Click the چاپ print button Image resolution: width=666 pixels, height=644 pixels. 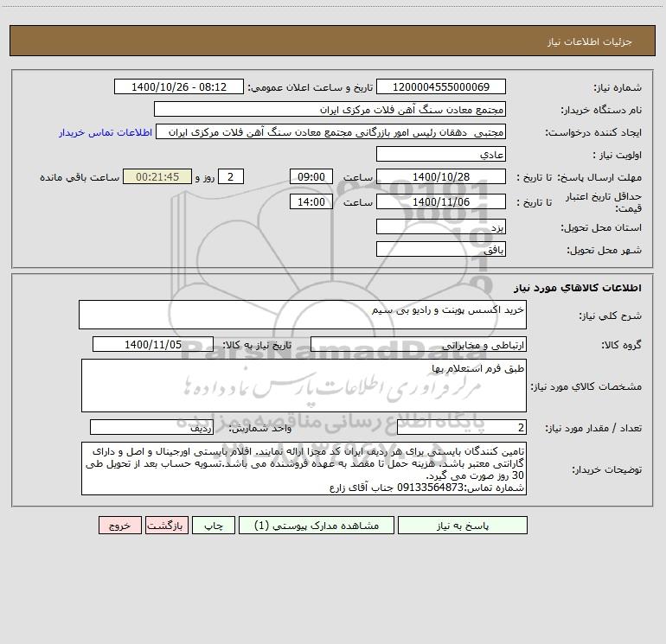click(214, 525)
